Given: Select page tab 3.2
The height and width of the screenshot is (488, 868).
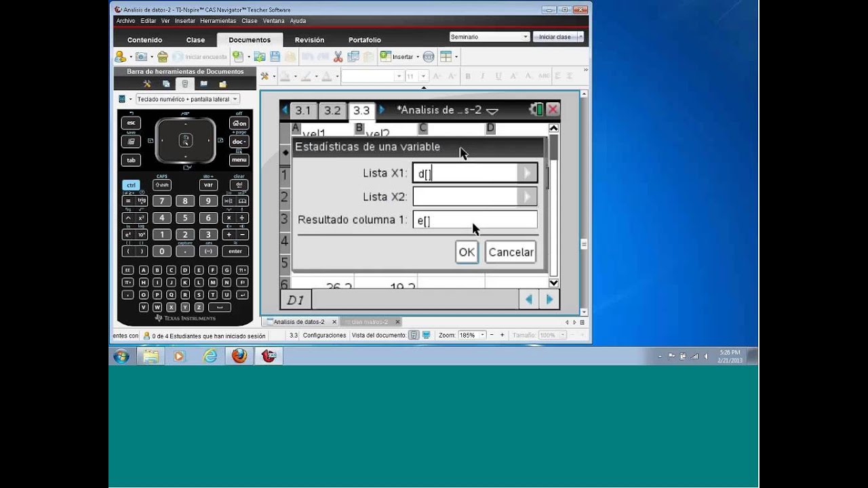Looking at the screenshot, I should coord(332,110).
